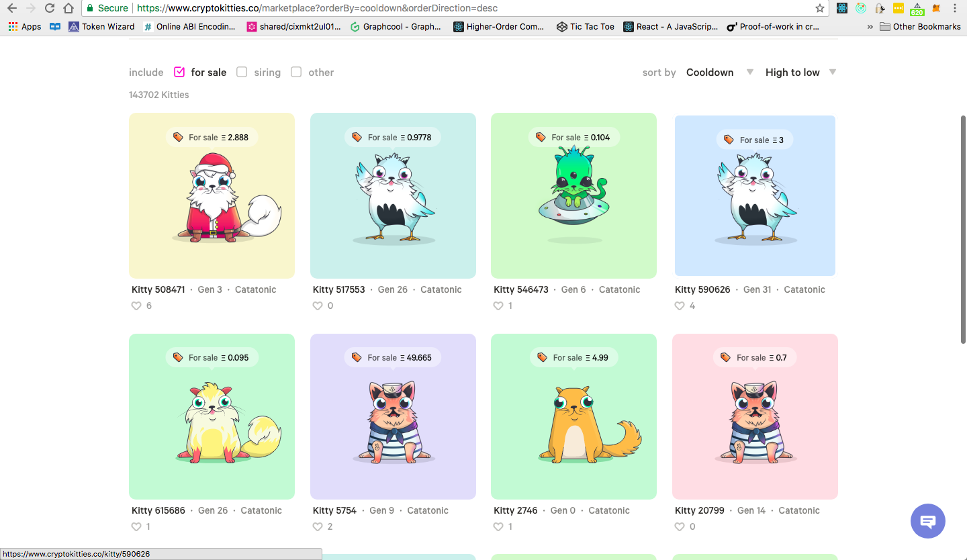The image size is (967, 560).
Task: Click the For sale Ξ 0.104 price tag
Action: [573, 137]
